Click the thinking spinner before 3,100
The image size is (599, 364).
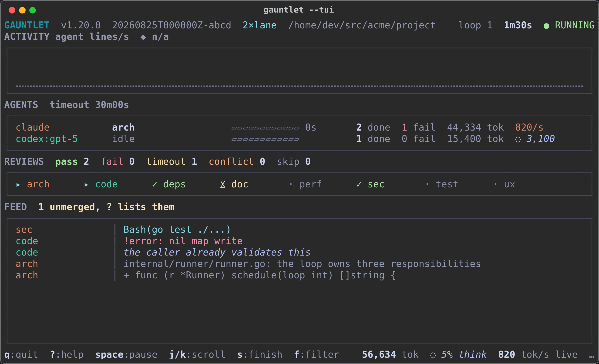518,140
